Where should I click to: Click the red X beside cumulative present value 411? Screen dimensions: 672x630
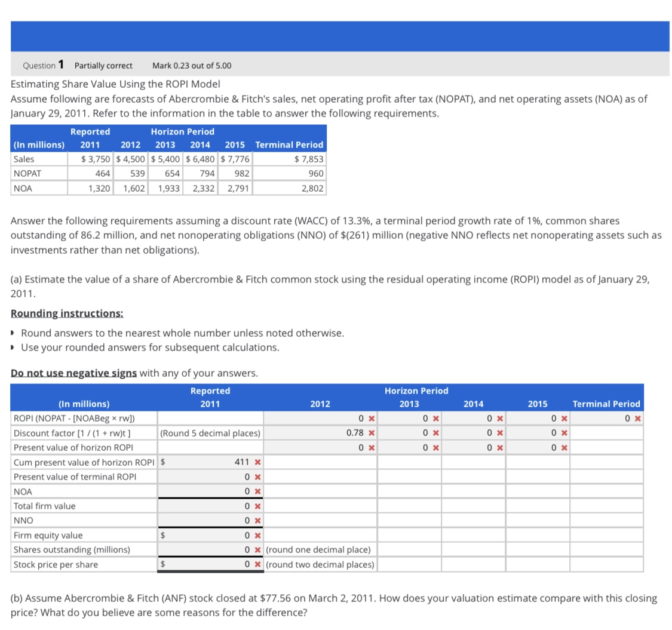tap(257, 462)
